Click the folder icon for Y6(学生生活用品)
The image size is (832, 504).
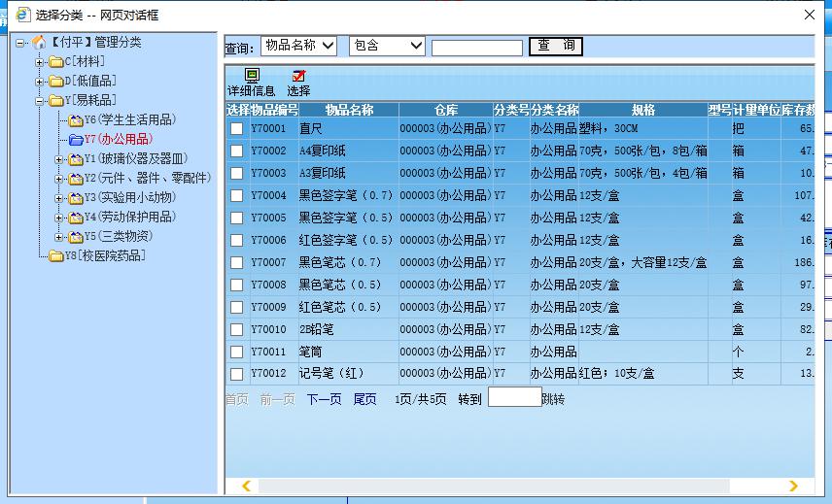[x=76, y=120]
